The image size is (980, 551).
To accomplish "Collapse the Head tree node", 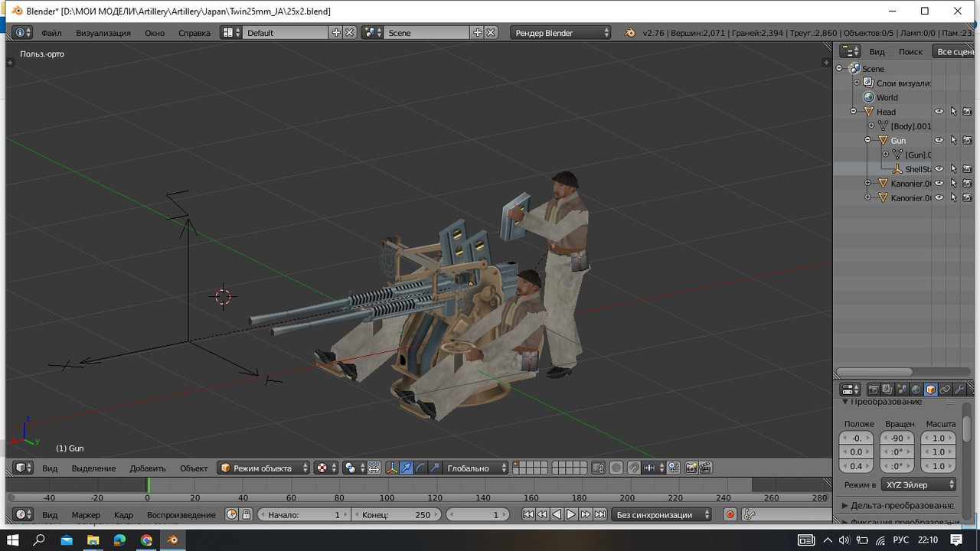I will 854,112.
